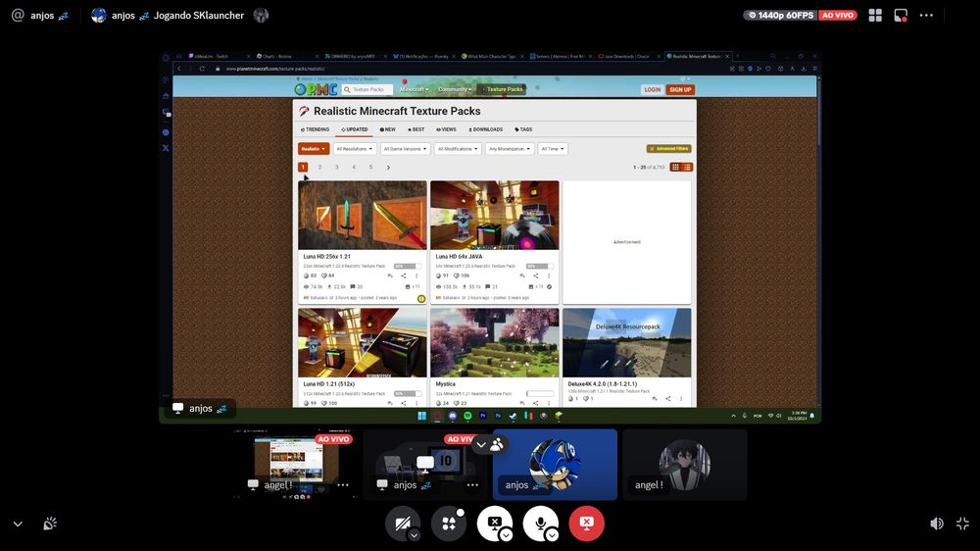Select the angel! live stream thumbnail
Image resolution: width=980 pixels, height=551 pixels.
point(295,464)
